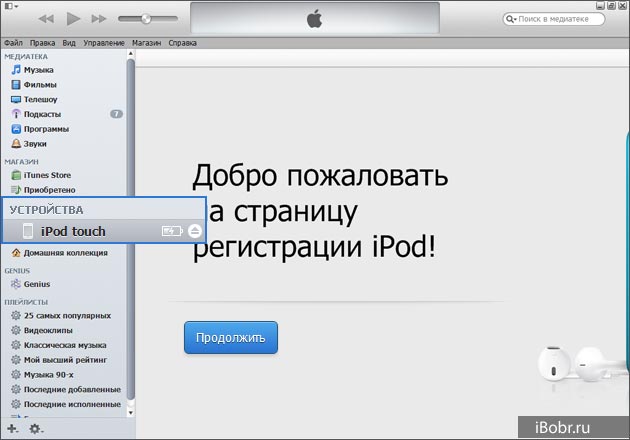Select the Музыка note icon
Image resolution: width=630 pixels, height=440 pixels.
click(16, 70)
